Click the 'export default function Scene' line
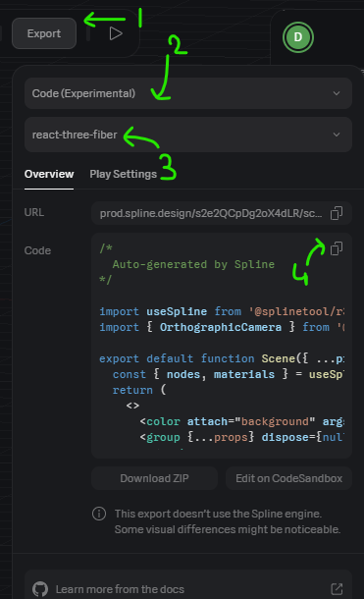Image resolution: width=364 pixels, height=599 pixels. pyautogui.click(x=222, y=358)
